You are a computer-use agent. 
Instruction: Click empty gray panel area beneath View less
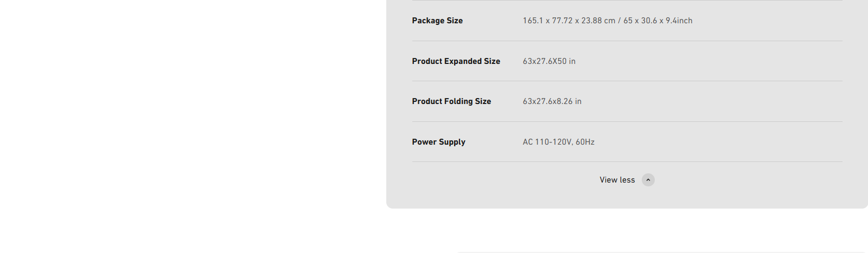pyautogui.click(x=627, y=198)
